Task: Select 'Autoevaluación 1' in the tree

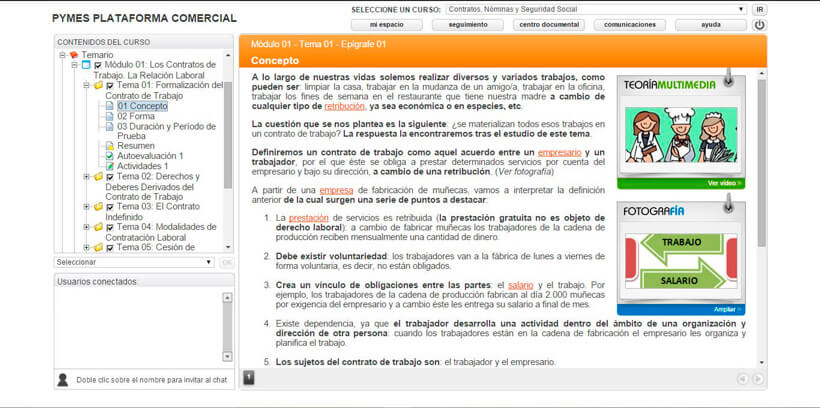Action: 150,156
